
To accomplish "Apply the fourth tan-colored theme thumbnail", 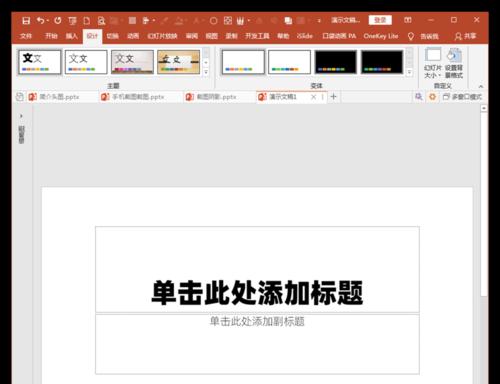I will click(179, 62).
